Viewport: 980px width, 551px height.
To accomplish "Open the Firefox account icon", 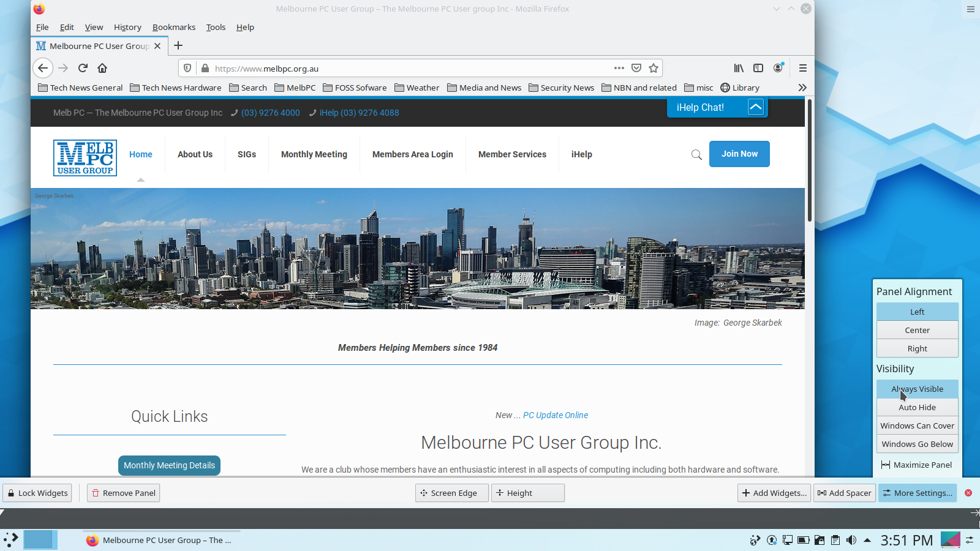I will point(778,68).
